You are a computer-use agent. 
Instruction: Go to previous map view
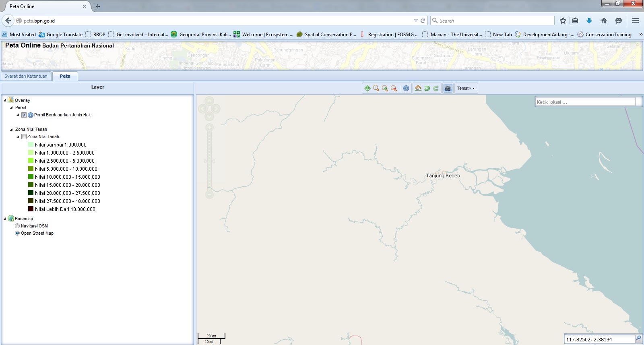click(427, 88)
